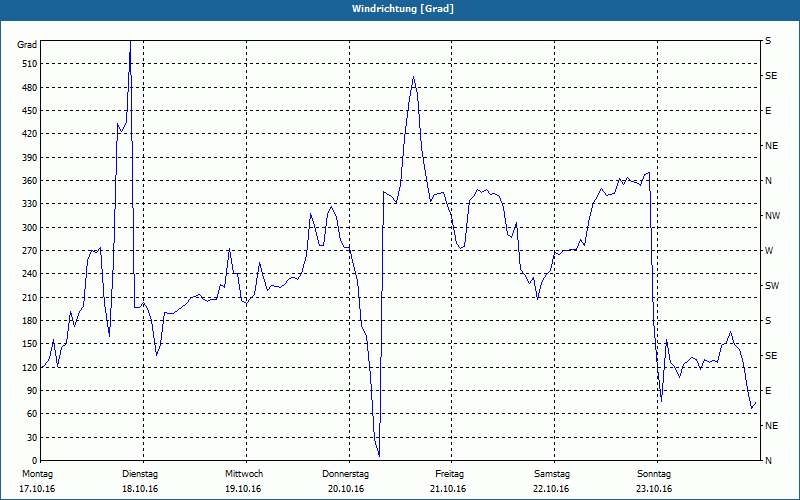The image size is (800, 500).
Task: Click the 240 y-axis value
Action: coord(30,274)
